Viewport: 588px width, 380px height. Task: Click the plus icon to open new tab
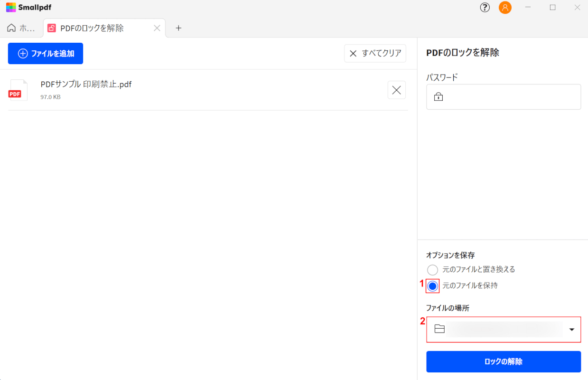tap(178, 28)
